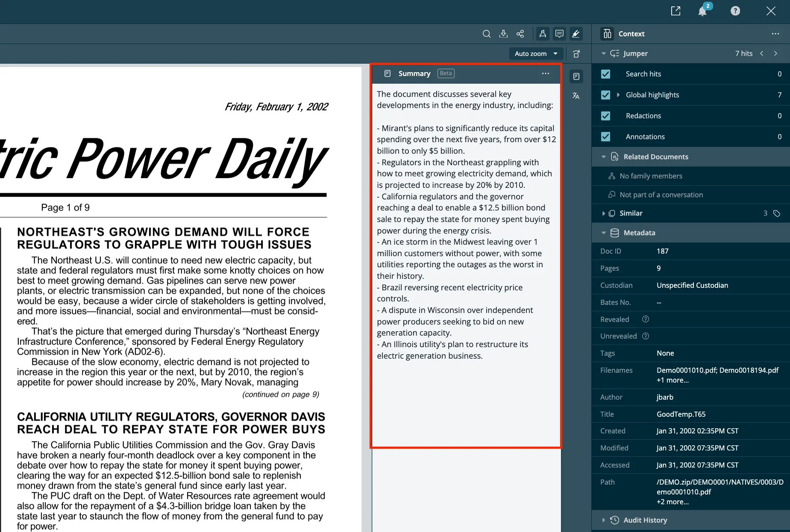Open the comments/annotations tool
Viewport: 790px width, 532px height.
tap(559, 34)
